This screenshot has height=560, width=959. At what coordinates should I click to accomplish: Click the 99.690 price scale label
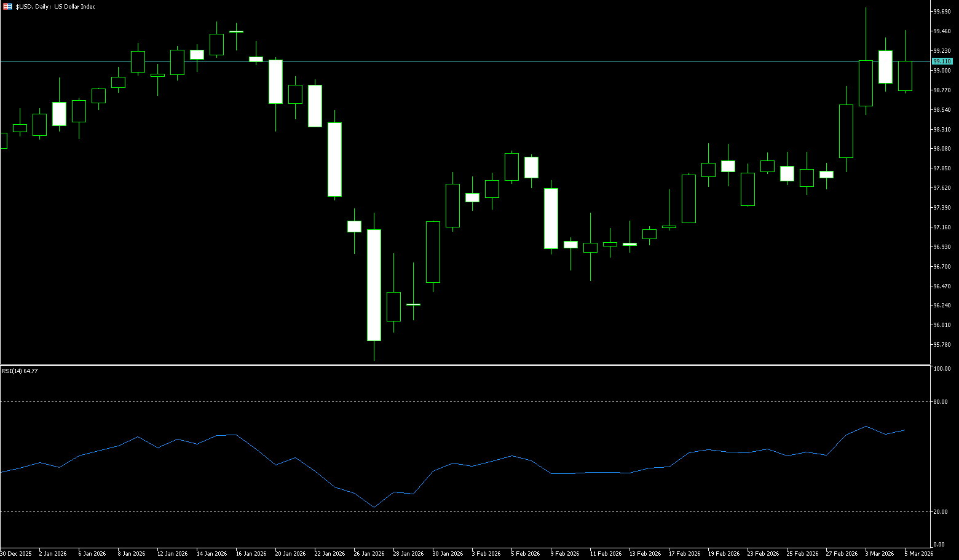(x=942, y=12)
